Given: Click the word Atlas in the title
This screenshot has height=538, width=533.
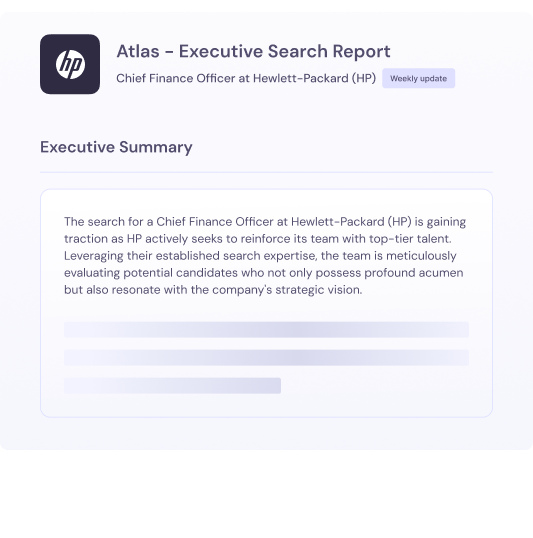Looking at the screenshot, I should 138,51.
